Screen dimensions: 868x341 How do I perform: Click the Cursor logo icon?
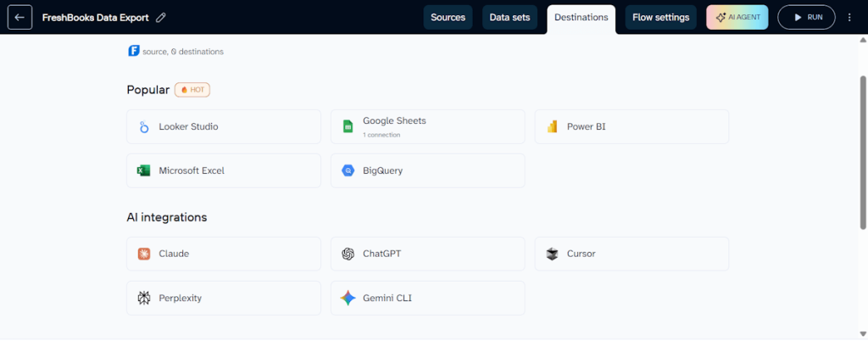tap(552, 254)
